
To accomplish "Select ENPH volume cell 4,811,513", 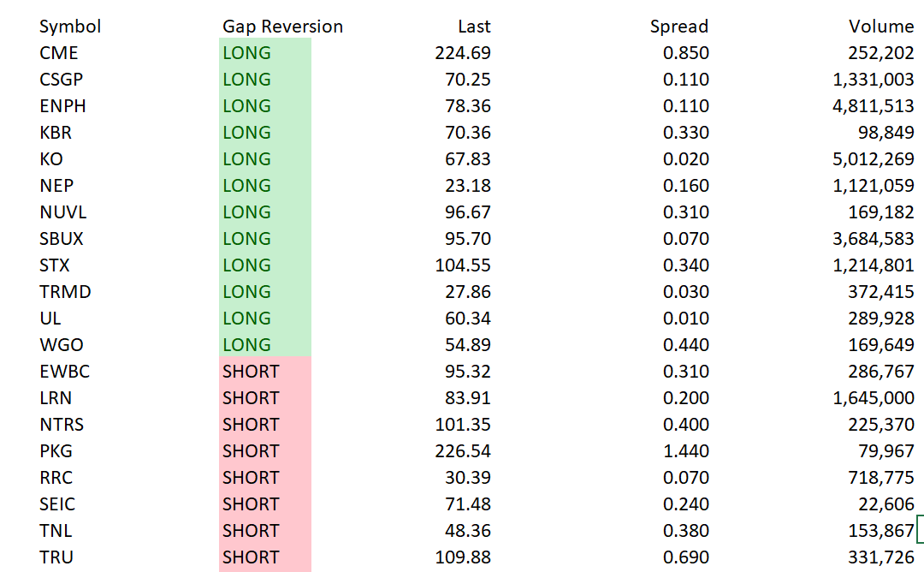I will [x=873, y=106].
